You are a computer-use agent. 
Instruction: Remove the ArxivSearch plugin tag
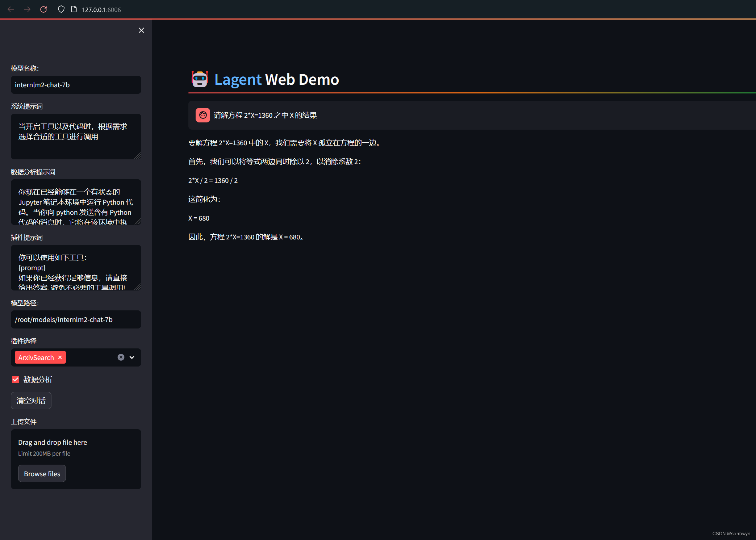[x=60, y=357]
